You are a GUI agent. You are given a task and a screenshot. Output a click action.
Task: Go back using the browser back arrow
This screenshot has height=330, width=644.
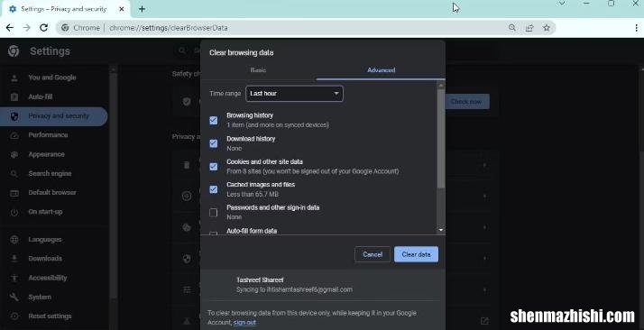coord(10,28)
